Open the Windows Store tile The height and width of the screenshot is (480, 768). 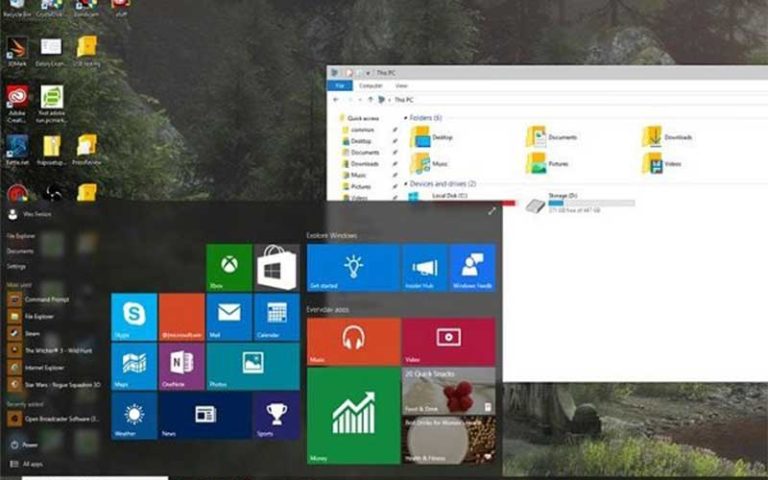277,267
